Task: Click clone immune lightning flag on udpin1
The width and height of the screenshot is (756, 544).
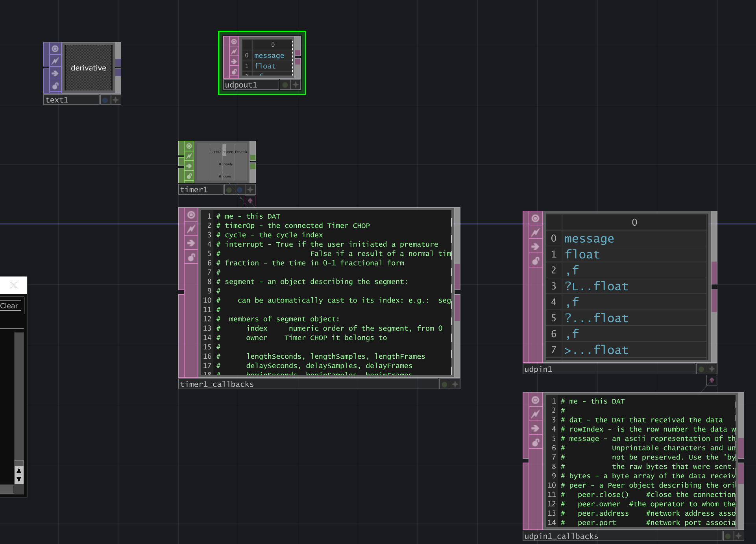Action: tap(535, 232)
